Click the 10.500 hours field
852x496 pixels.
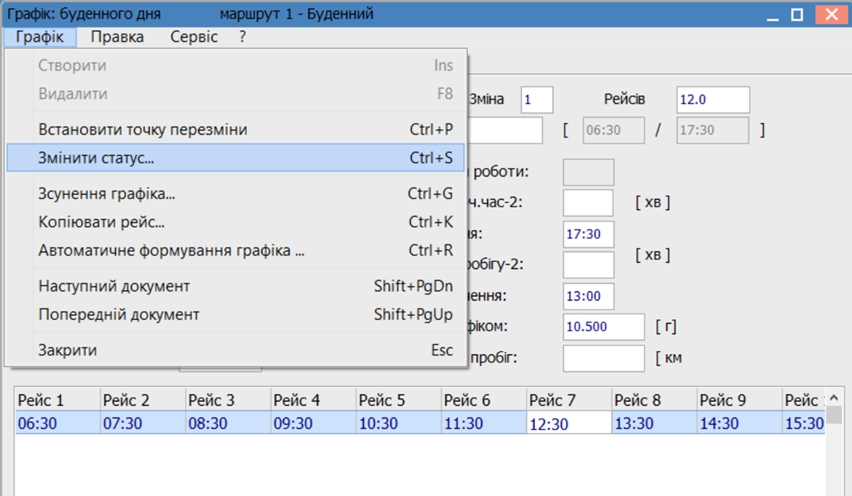[604, 327]
